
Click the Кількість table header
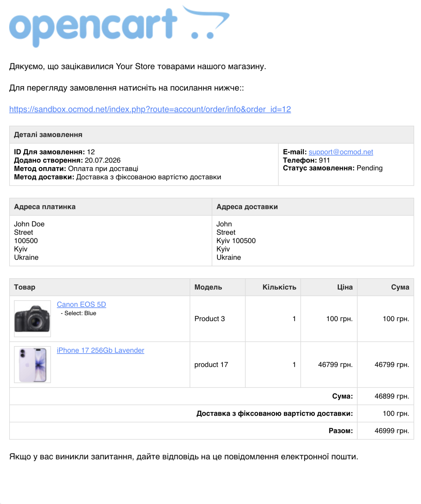(279, 287)
